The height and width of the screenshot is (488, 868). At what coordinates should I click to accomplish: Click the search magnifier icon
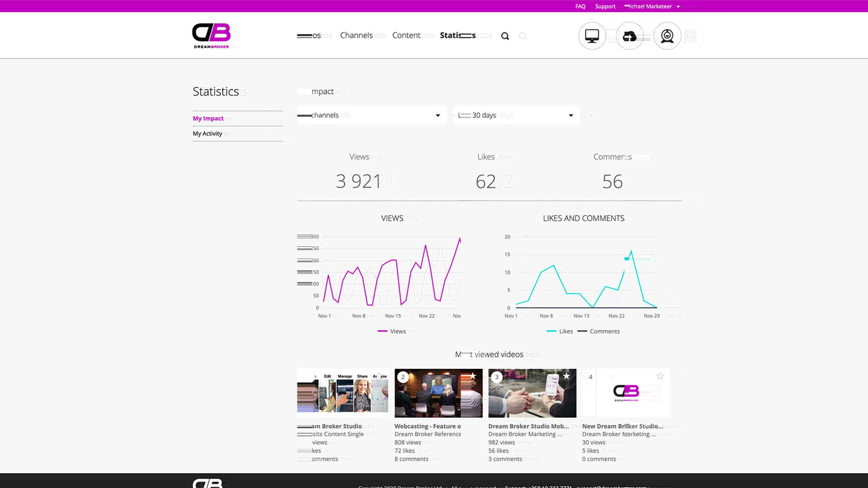coord(505,35)
